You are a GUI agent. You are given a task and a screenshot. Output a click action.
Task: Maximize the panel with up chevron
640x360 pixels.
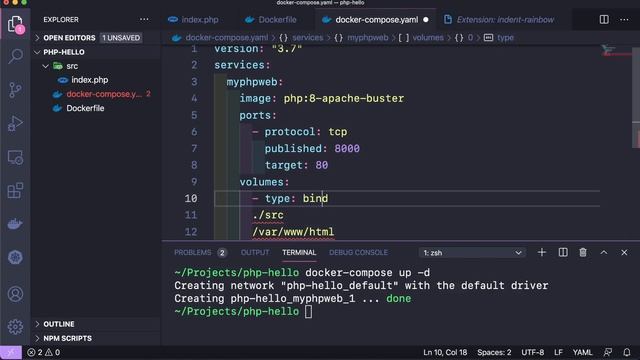tap(604, 253)
